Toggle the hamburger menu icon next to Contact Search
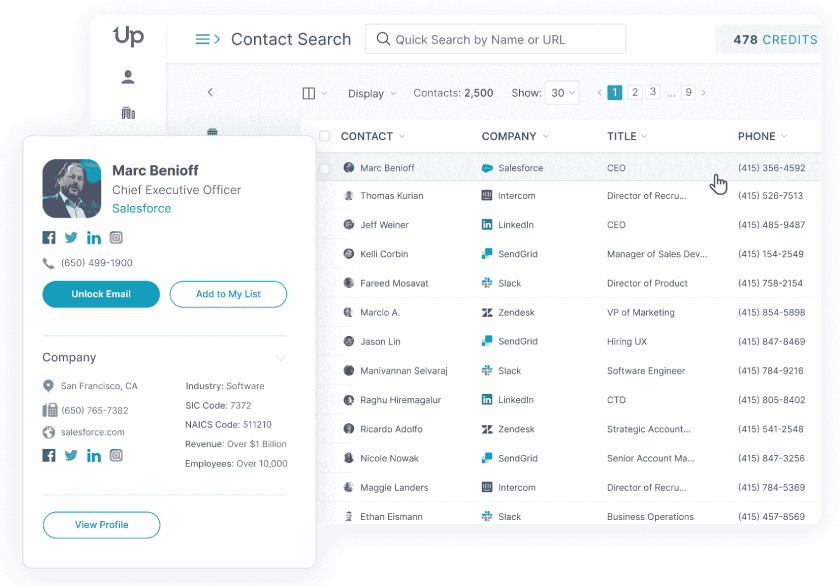 (x=207, y=39)
